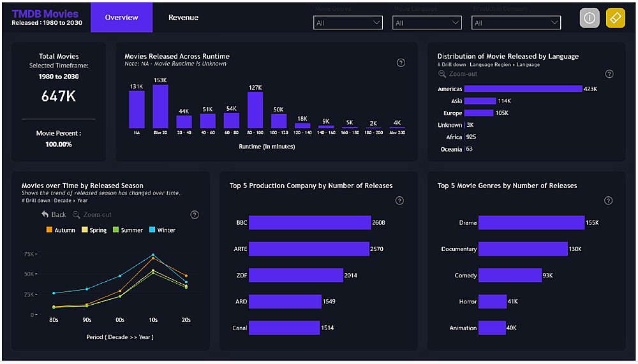
Task: Click the Oceania region label
Action: (x=451, y=149)
